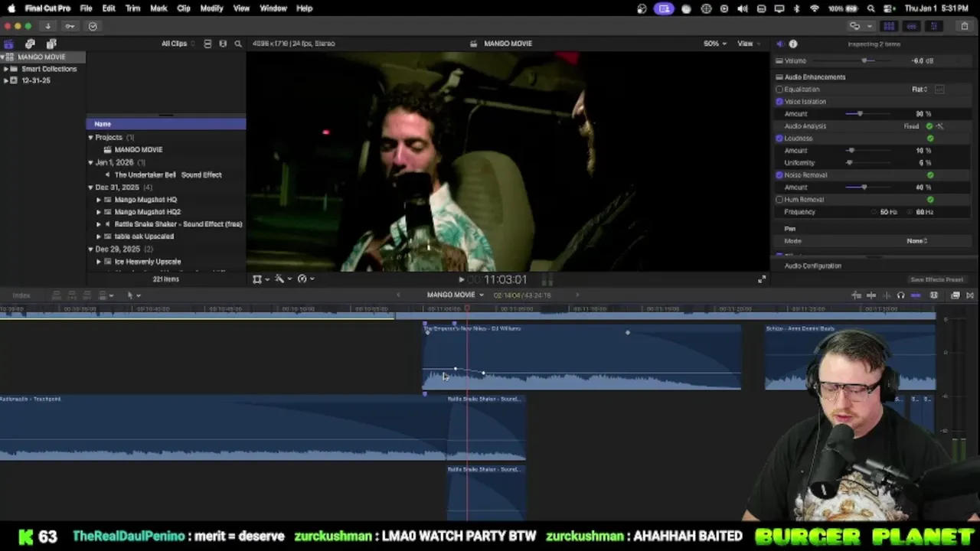Open the Equalization Flat preset dropdown
The height and width of the screenshot is (551, 980).
coord(920,90)
